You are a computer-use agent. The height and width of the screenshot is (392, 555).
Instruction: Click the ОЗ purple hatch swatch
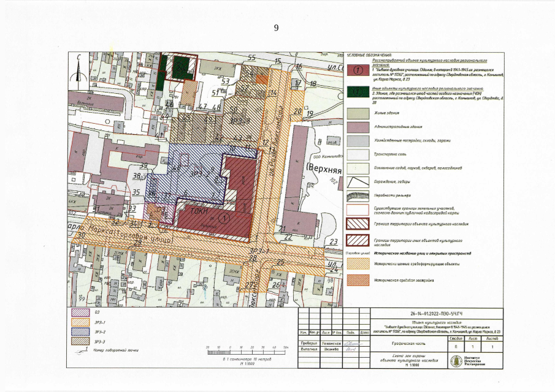coord(80,312)
